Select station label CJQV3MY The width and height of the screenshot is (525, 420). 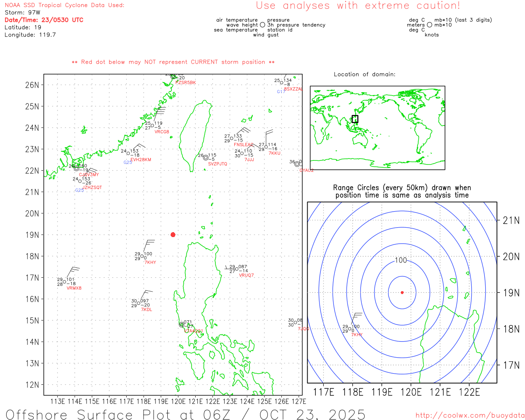(x=89, y=175)
